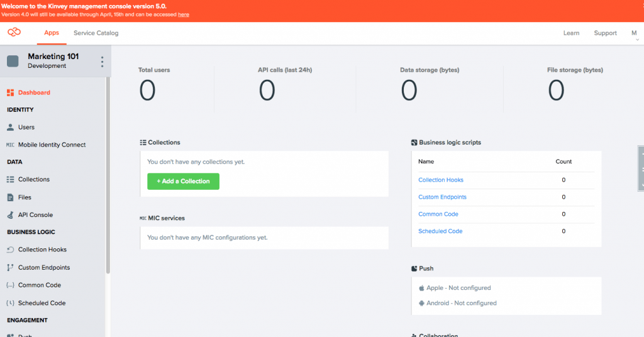Open the API Console icon

tap(10, 215)
